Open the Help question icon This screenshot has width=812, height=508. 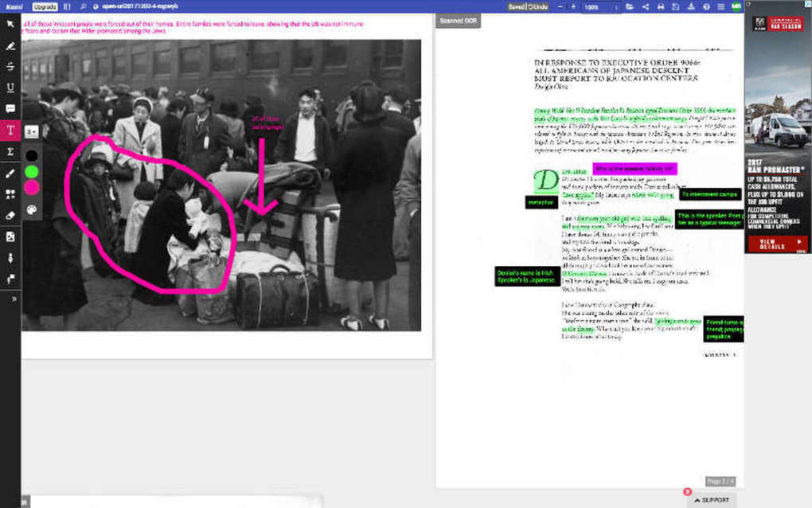(x=706, y=6)
